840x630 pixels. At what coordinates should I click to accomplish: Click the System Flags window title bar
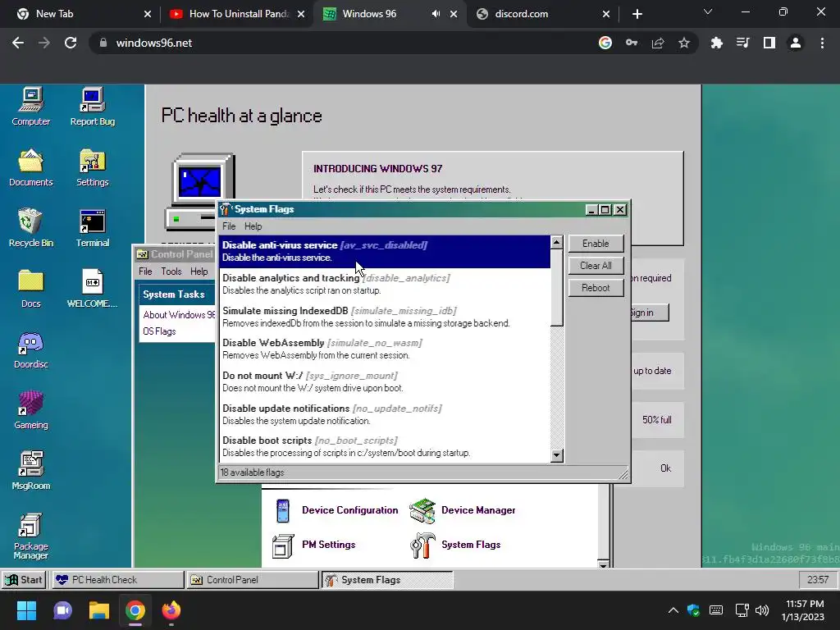[x=402, y=209]
